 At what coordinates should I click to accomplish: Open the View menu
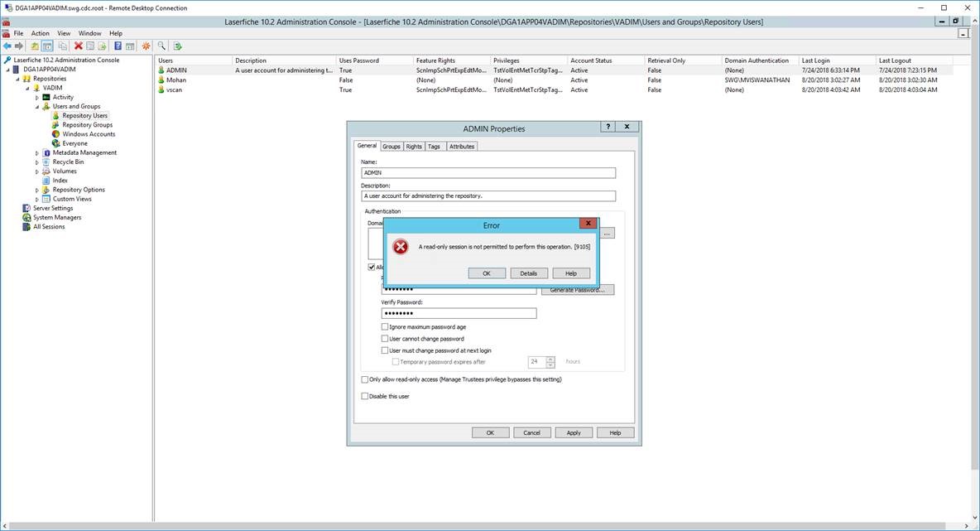64,34
